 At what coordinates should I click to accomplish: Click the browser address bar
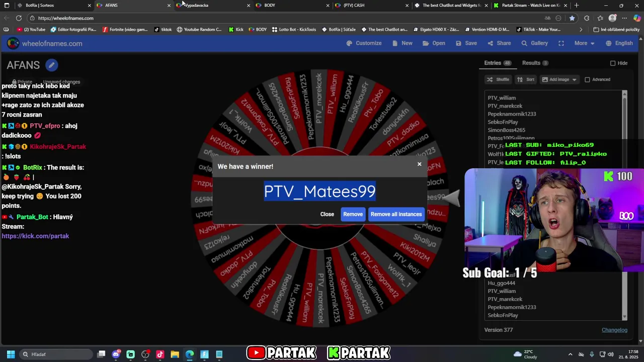[x=282, y=18]
